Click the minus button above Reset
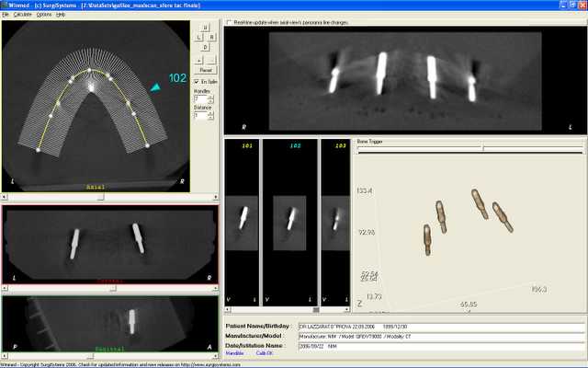This screenshot has height=368, width=588. 211,60
